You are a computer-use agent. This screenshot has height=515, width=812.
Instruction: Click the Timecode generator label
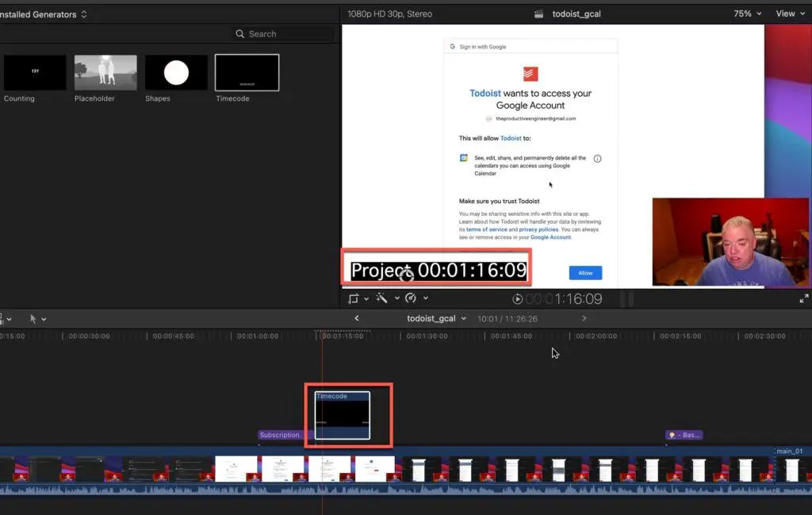point(232,98)
